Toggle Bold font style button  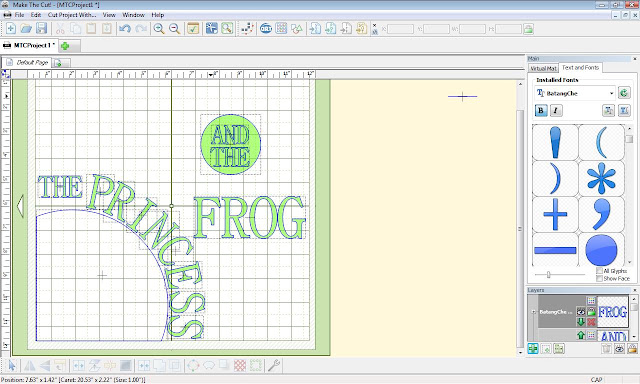541,110
